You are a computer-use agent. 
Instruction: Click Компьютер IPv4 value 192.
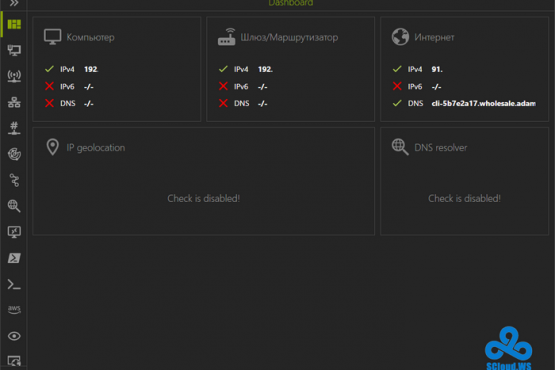[x=91, y=69]
